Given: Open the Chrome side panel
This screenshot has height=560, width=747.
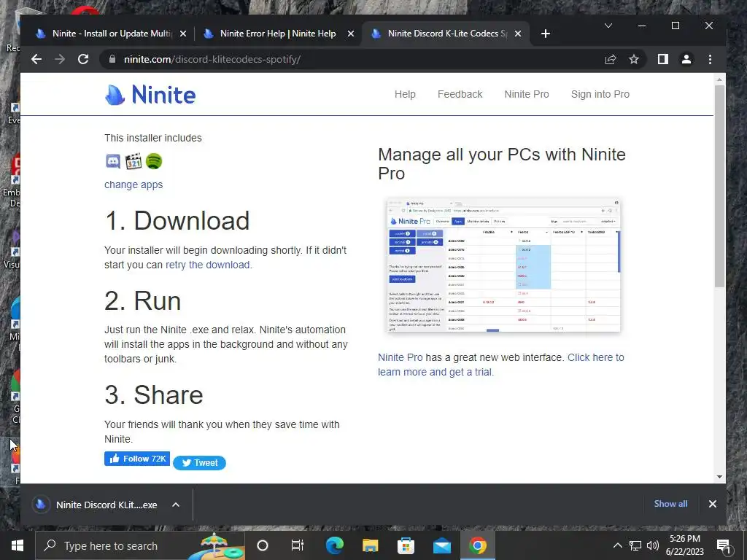Looking at the screenshot, I should coord(662,59).
